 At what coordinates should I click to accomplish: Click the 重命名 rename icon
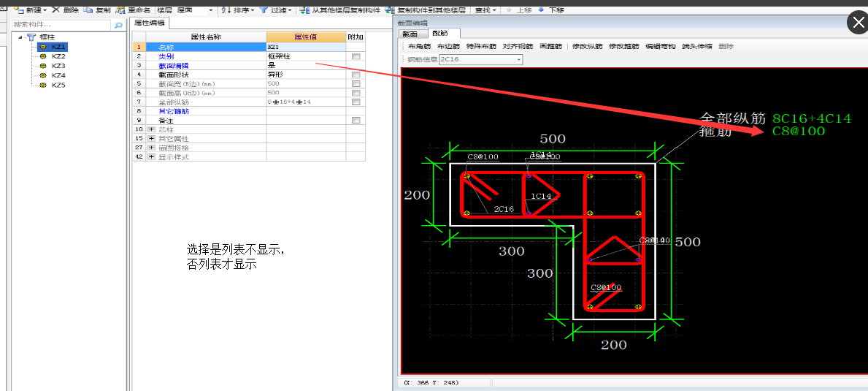tap(120, 10)
